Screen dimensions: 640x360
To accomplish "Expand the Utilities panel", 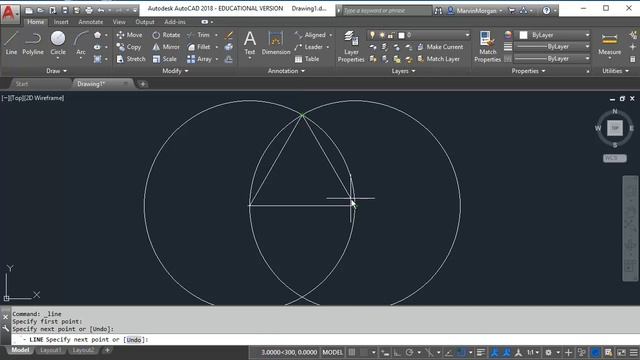I will pyautogui.click(x=616, y=71).
